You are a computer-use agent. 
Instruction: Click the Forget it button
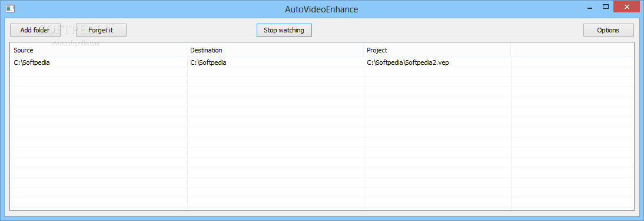pyautogui.click(x=101, y=30)
